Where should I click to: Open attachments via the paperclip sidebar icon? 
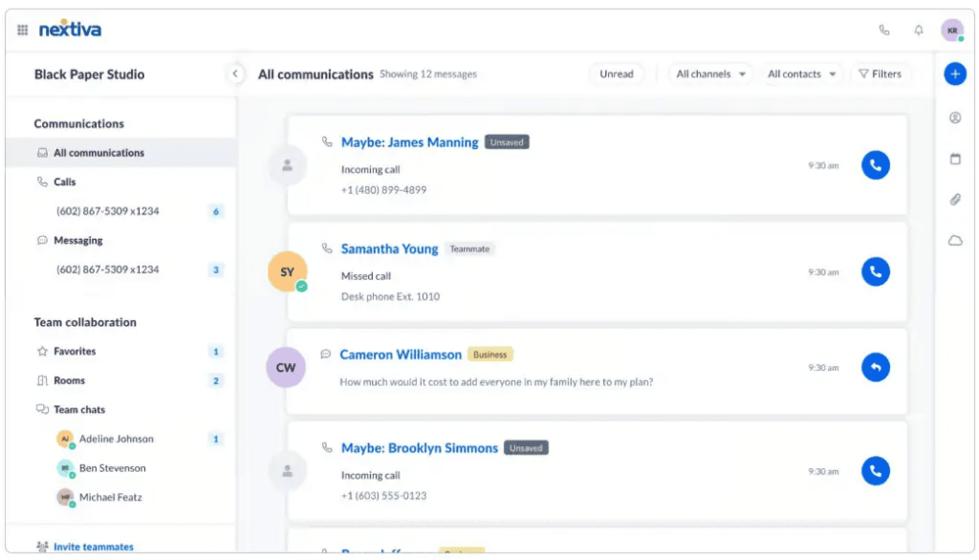[954, 200]
